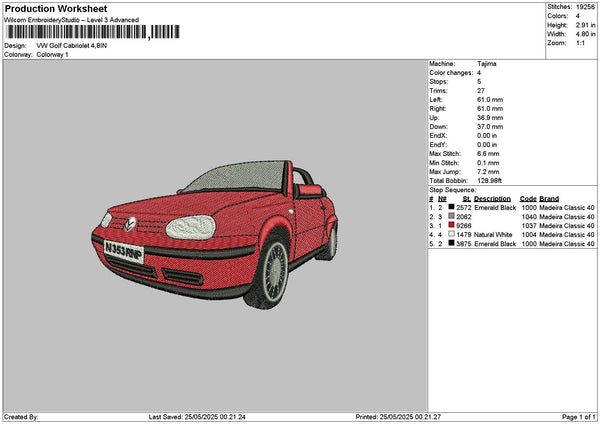Click the 'Production Worksheet' title
The image size is (600, 424).
tap(56, 8)
